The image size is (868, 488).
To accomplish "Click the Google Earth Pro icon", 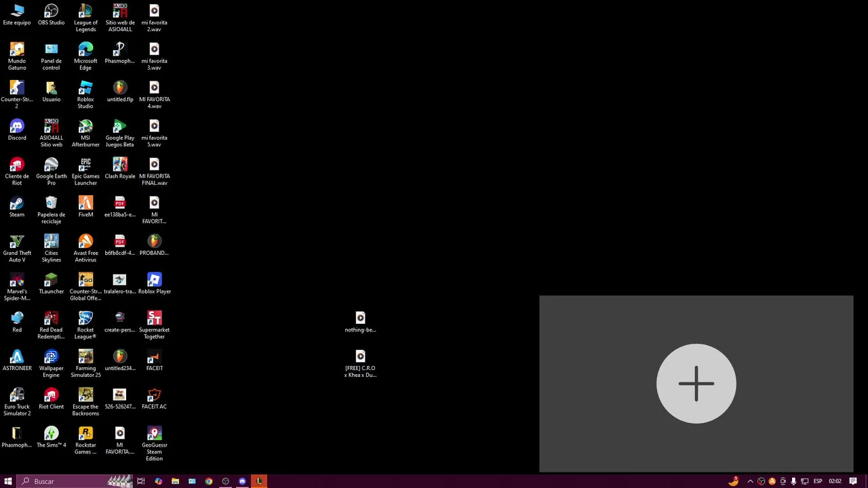I will point(52,171).
